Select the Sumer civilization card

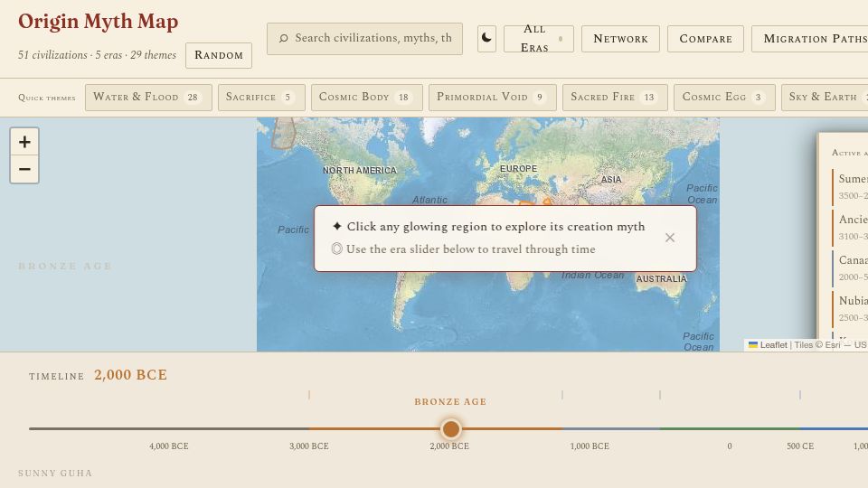[850, 186]
